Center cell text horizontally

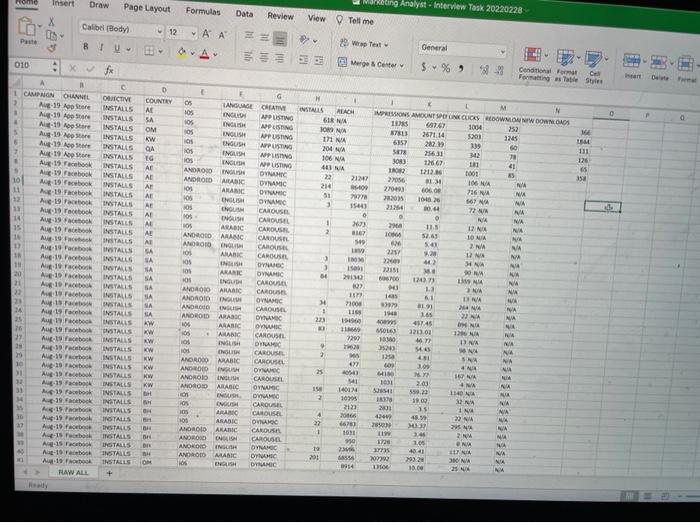point(264,57)
